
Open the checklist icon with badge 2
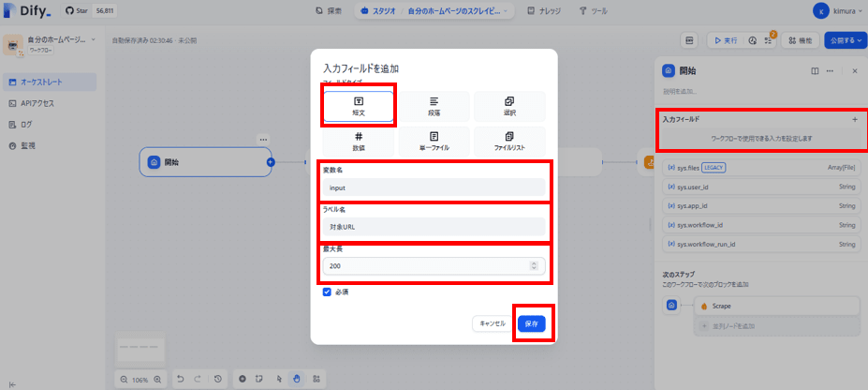(769, 40)
